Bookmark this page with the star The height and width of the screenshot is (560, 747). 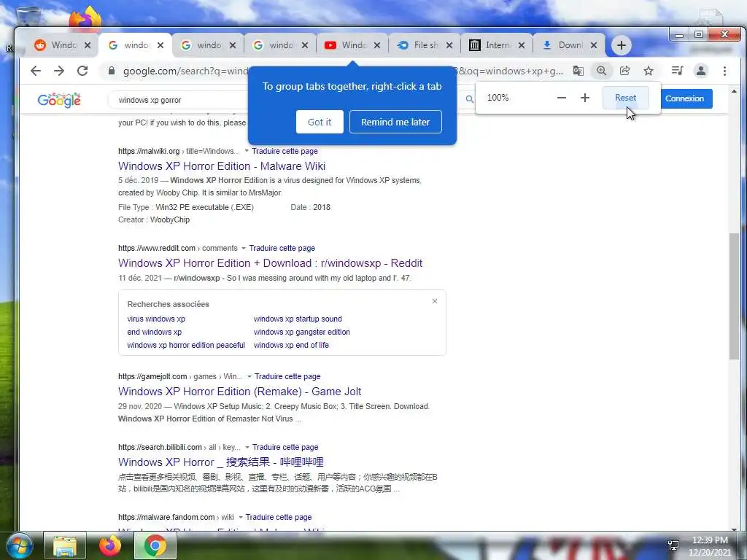point(649,71)
